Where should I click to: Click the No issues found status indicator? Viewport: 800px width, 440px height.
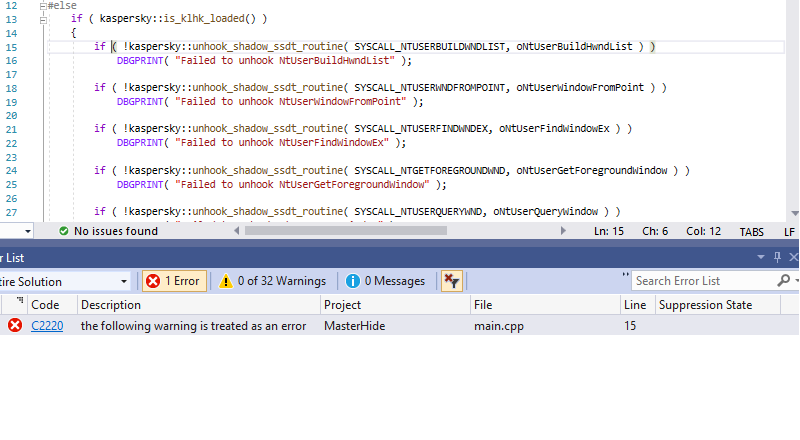pyautogui.click(x=108, y=231)
